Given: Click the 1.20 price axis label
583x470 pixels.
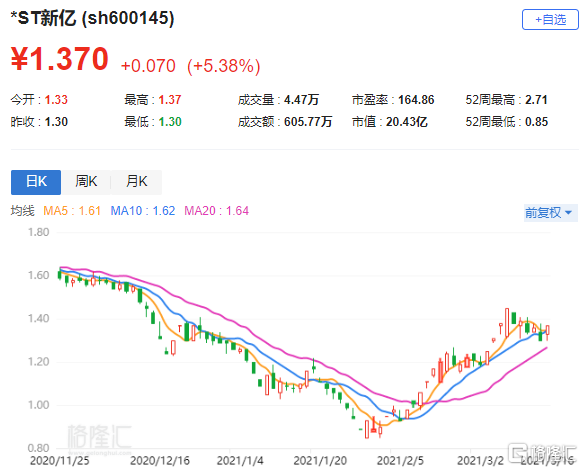Looking at the screenshot, I should click(x=38, y=362).
